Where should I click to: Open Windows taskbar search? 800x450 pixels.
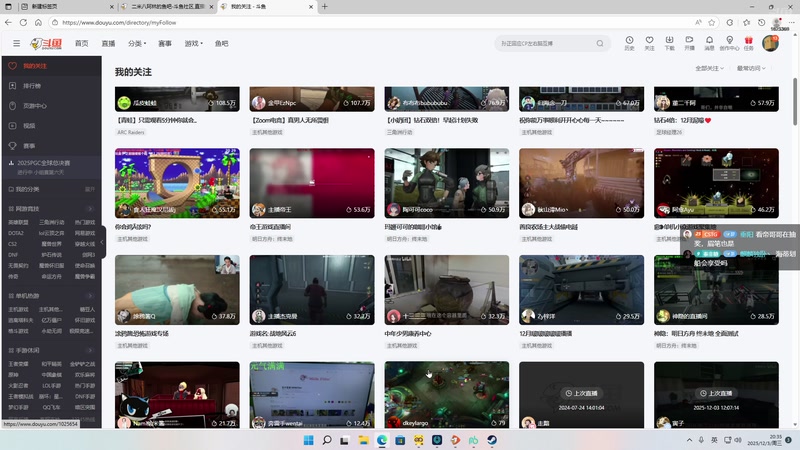point(327,440)
